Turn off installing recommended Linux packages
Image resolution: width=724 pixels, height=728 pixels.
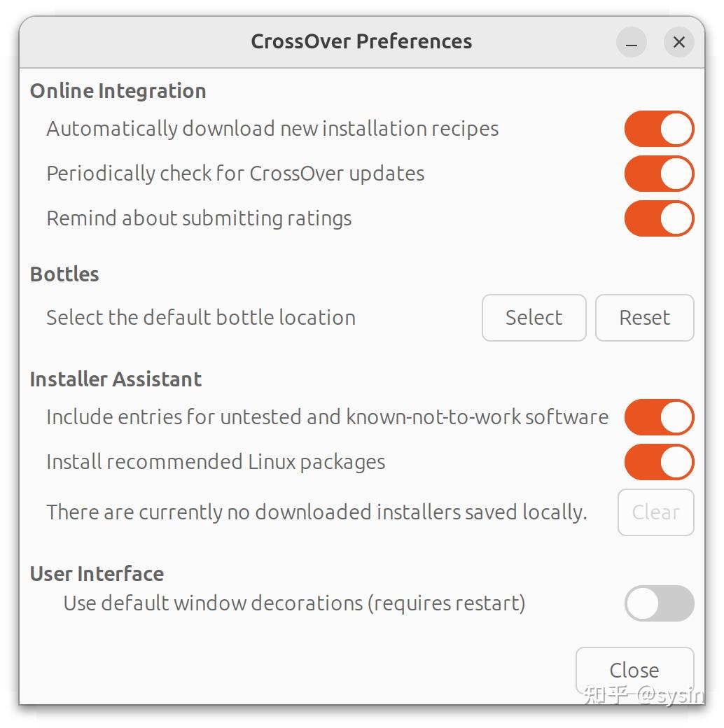tap(658, 462)
